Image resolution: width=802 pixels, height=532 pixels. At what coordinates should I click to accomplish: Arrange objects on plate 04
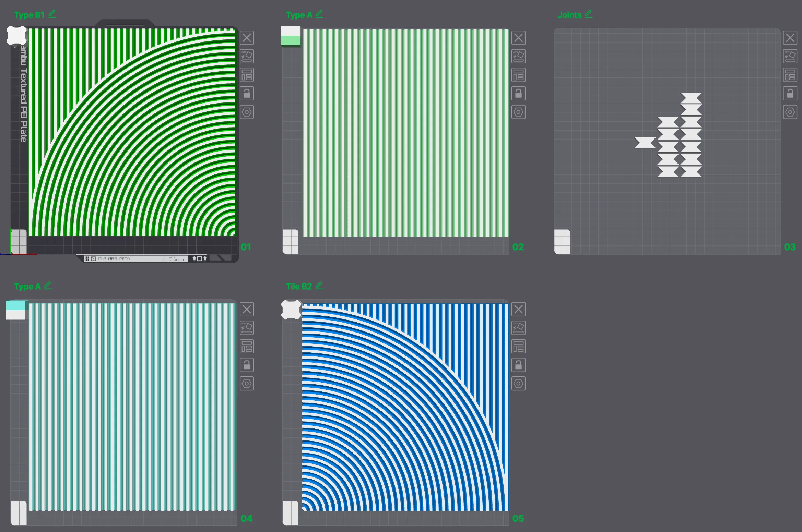pos(247,346)
